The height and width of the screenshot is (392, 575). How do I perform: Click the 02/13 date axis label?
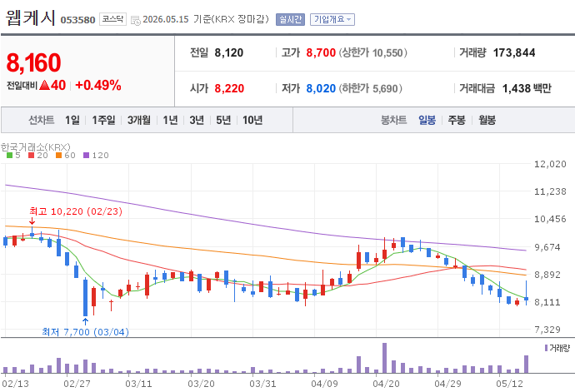[x=15, y=384]
